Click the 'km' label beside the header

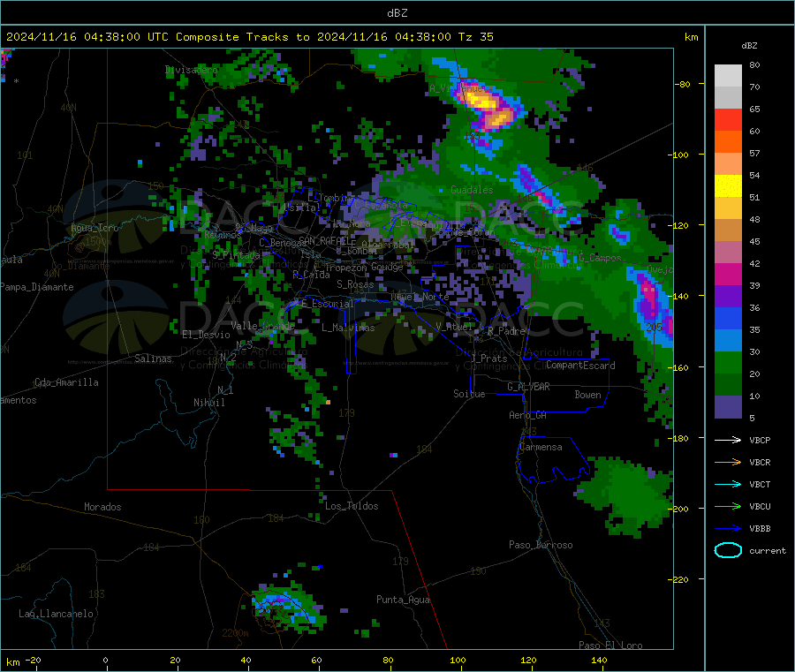(x=691, y=37)
